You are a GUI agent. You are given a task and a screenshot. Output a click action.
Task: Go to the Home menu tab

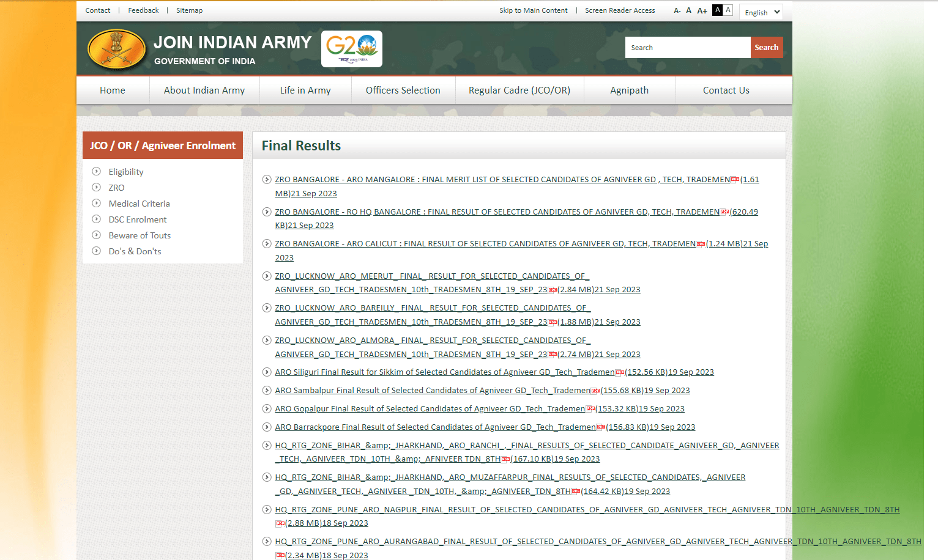click(113, 90)
